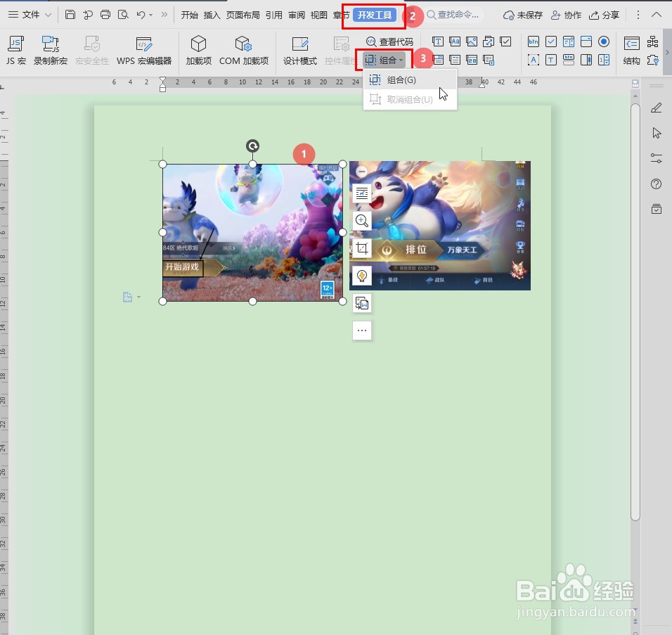
Task: Insert repeating section content control
Action: pos(489,60)
